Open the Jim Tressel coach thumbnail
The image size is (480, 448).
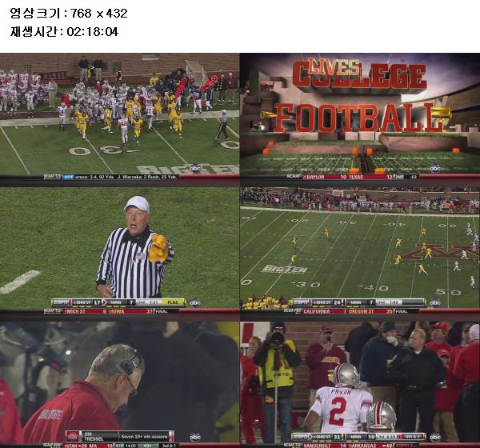click(120, 384)
